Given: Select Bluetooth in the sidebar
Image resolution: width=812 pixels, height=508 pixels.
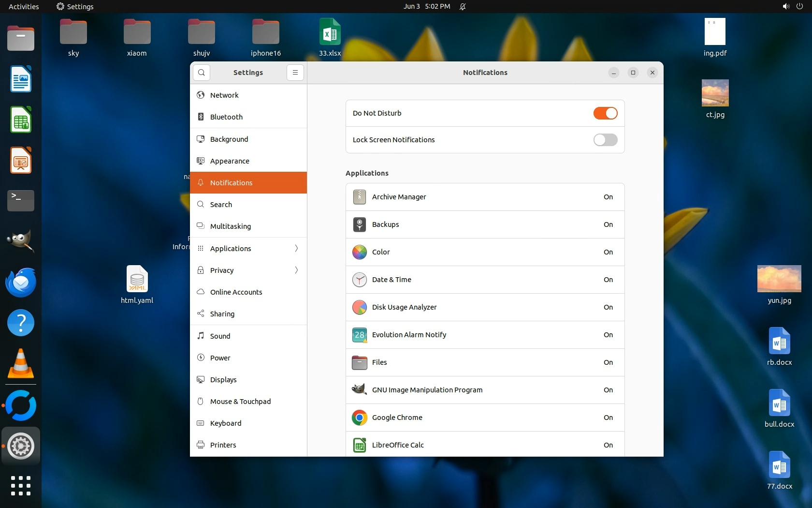Looking at the screenshot, I should coord(226,117).
